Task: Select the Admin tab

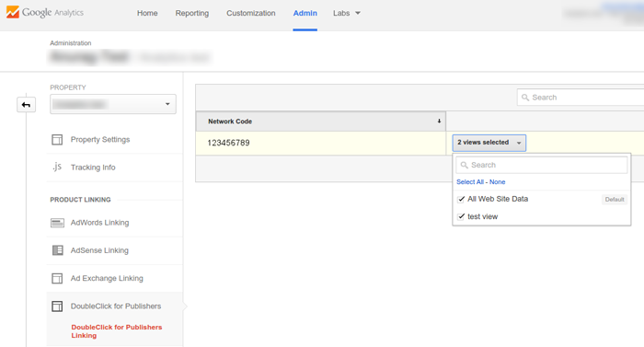Action: click(305, 13)
